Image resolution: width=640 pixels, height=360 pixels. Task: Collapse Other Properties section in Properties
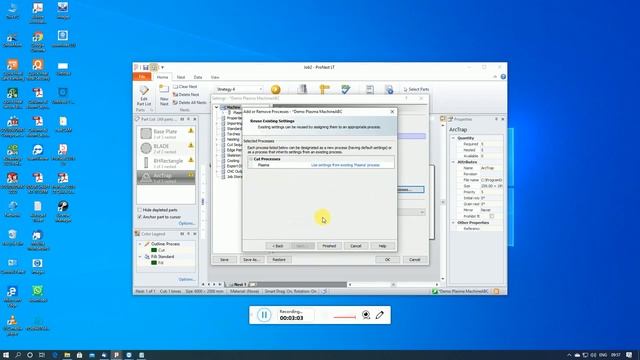click(453, 223)
